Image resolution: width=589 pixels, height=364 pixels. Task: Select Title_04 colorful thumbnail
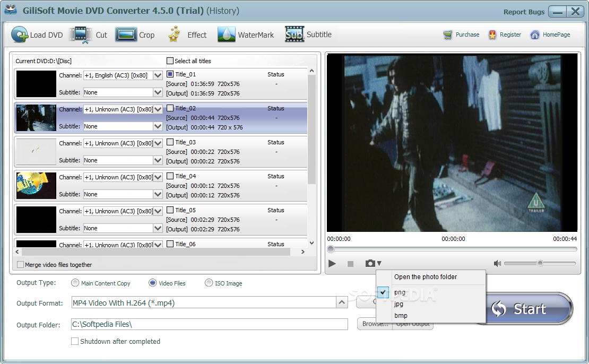pos(36,186)
